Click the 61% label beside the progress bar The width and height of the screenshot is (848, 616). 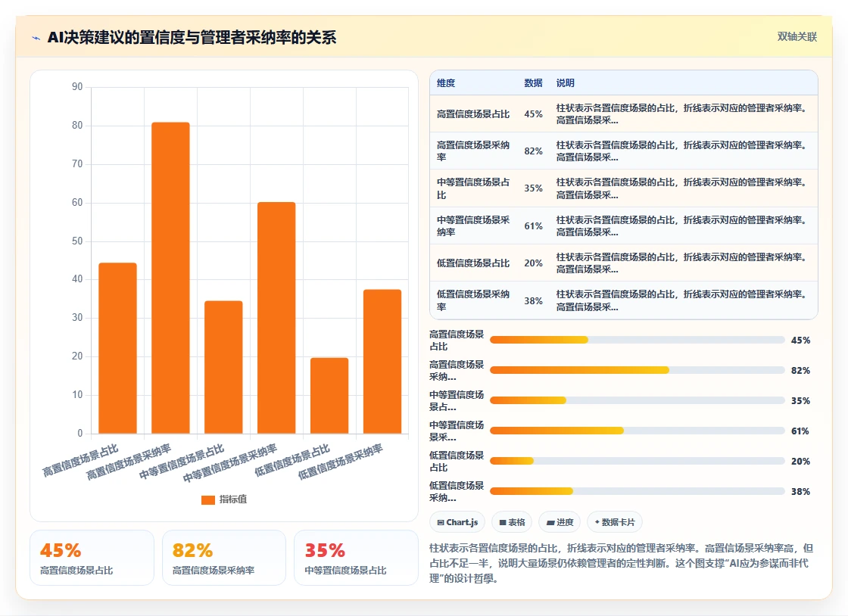tap(800, 431)
